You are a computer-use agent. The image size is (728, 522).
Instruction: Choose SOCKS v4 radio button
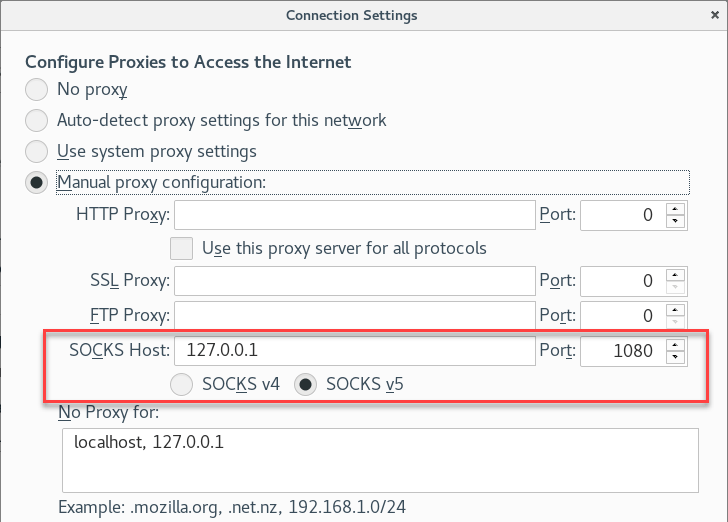point(183,383)
